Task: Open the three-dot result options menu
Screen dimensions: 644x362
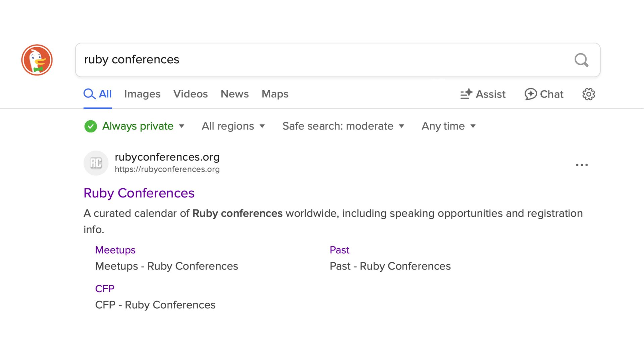Action: point(582,165)
